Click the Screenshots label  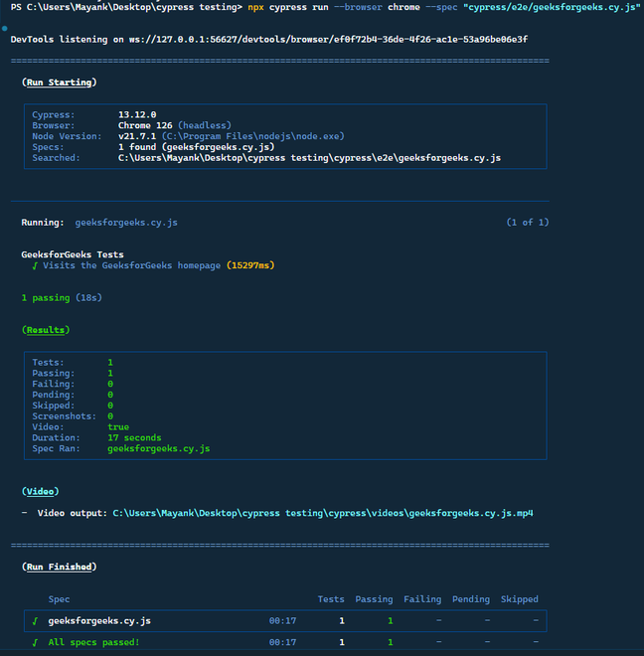point(64,416)
